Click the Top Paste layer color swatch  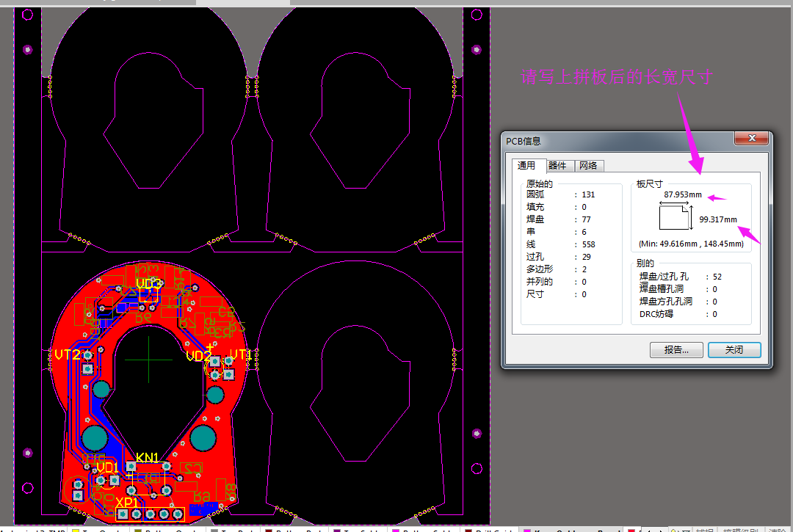[x=214, y=530]
